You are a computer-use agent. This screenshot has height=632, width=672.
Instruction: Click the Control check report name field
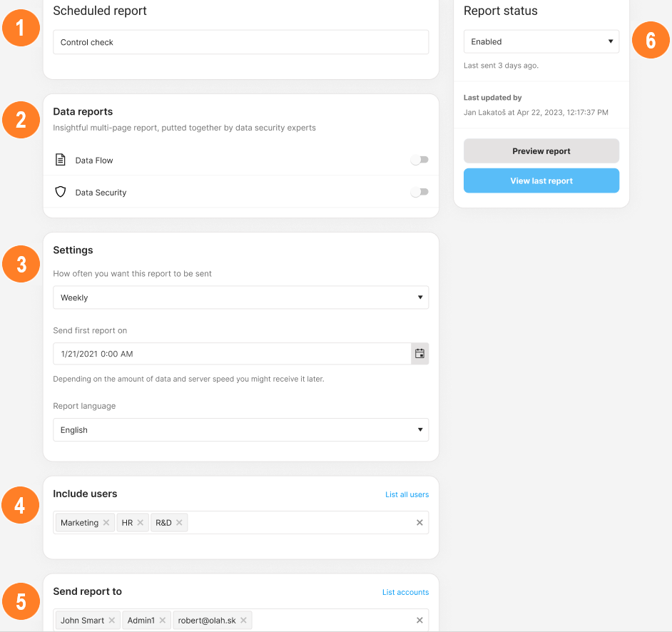click(x=240, y=42)
